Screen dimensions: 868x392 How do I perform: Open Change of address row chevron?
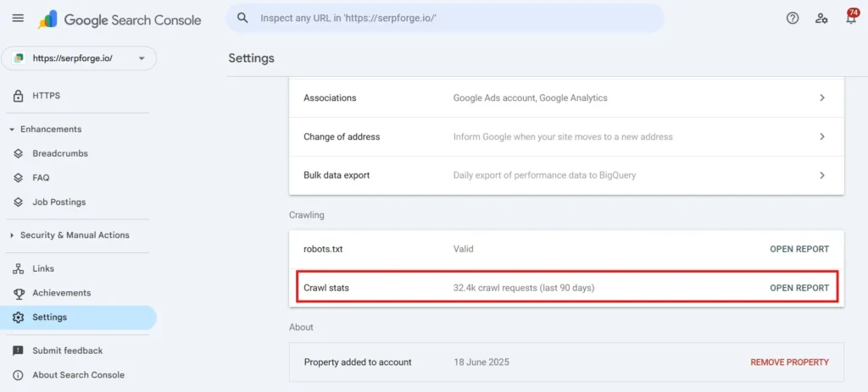point(822,136)
